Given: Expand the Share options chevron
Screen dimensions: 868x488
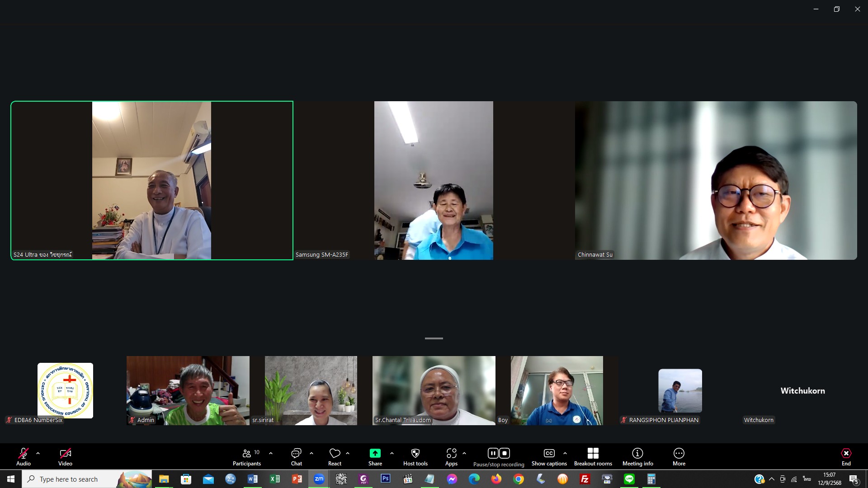Looking at the screenshot, I should coord(392,453).
